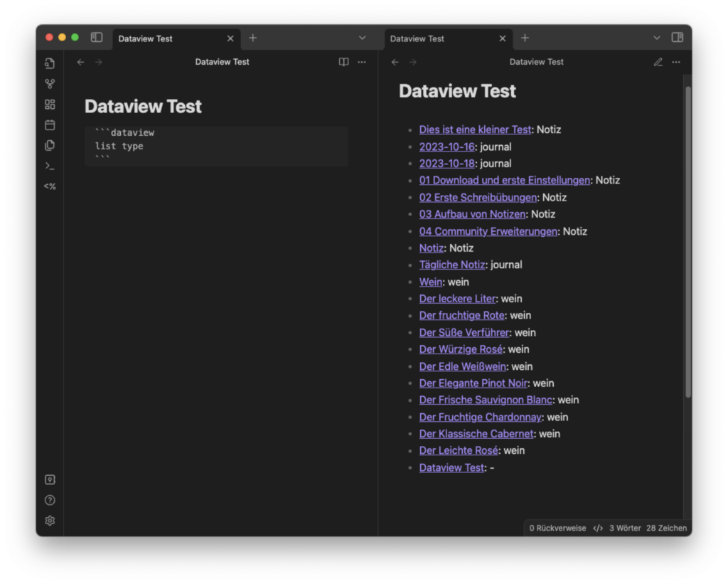Open the 2023-10-18 journal link

pyautogui.click(x=446, y=164)
